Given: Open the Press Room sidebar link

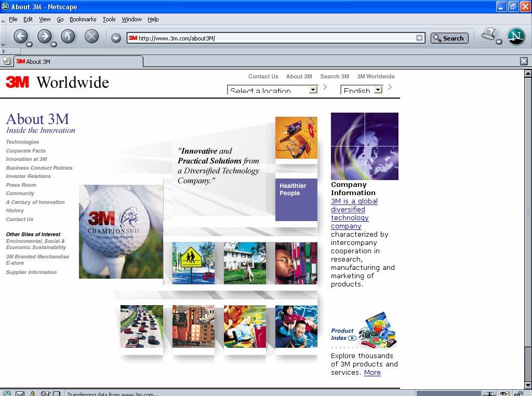Looking at the screenshot, I should tap(21, 185).
